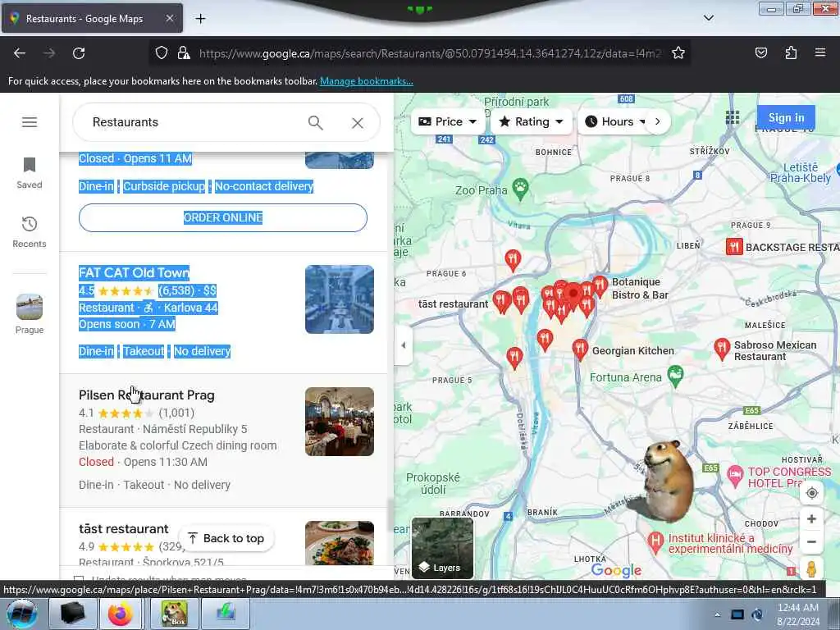Collapse the side panel with the arrow

[404, 345]
